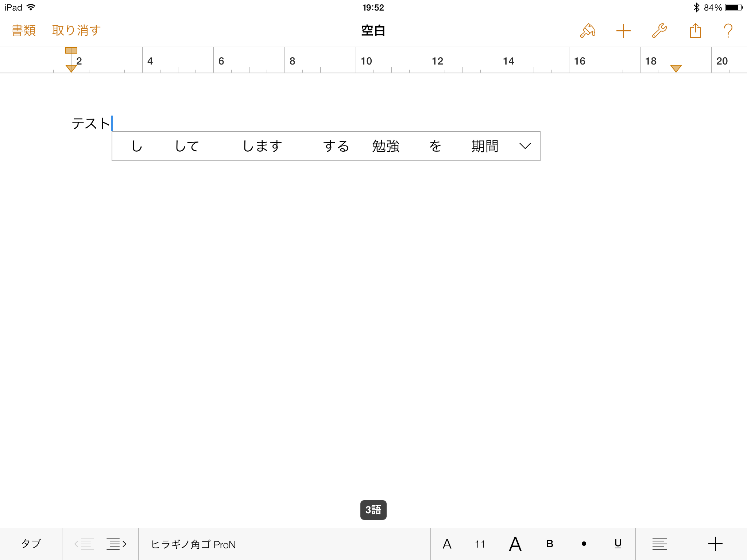Open the ヒラギノ角ゴ ProN font picker
Screen dimensions: 747x560
tap(193, 544)
